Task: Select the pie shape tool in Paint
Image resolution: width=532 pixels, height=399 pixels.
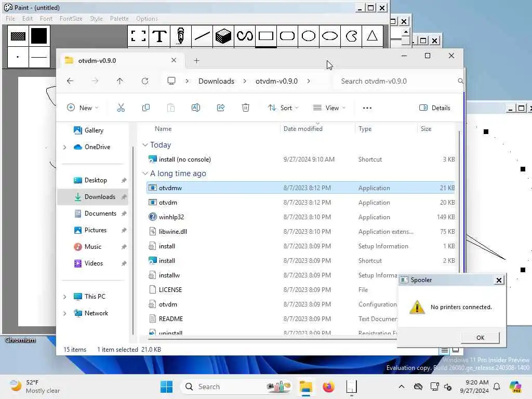Action: (351, 36)
